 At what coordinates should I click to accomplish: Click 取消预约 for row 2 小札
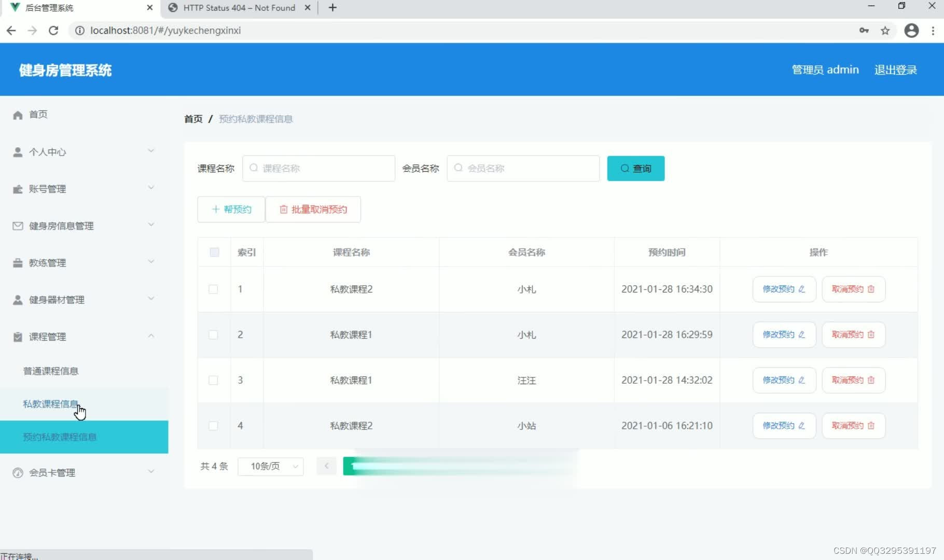point(854,335)
